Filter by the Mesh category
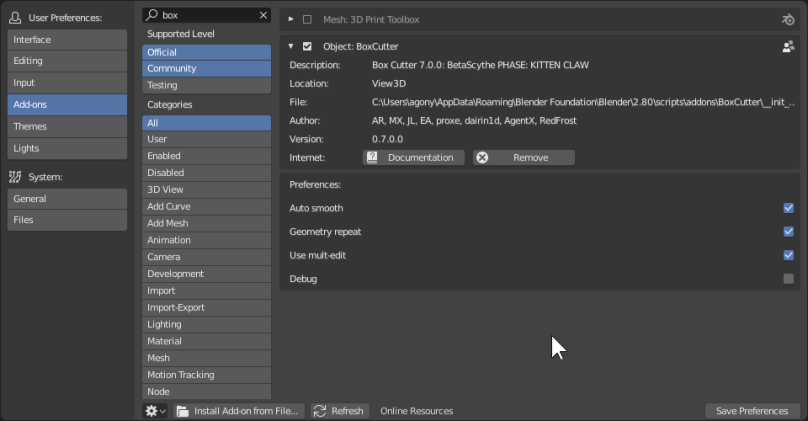 (x=206, y=358)
